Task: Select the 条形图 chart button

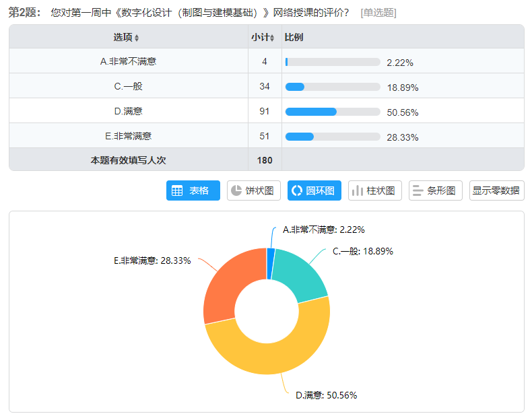Action: pyautogui.click(x=435, y=190)
